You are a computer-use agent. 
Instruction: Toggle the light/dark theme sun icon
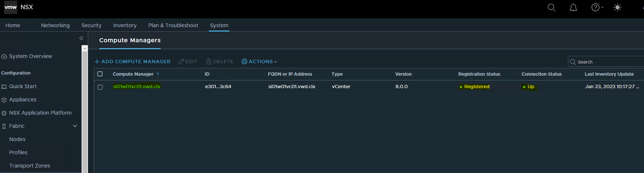tap(618, 7)
